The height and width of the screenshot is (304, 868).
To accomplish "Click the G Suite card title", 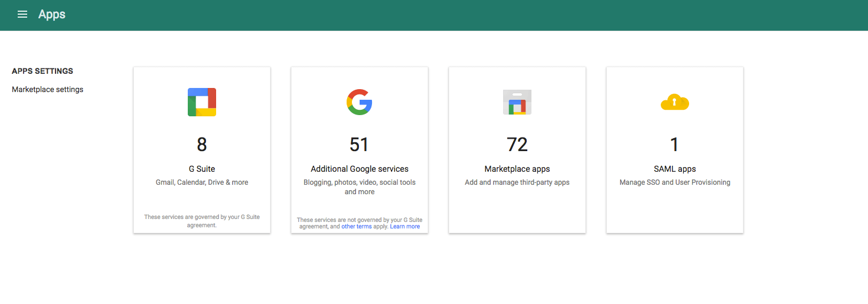I will click(202, 169).
